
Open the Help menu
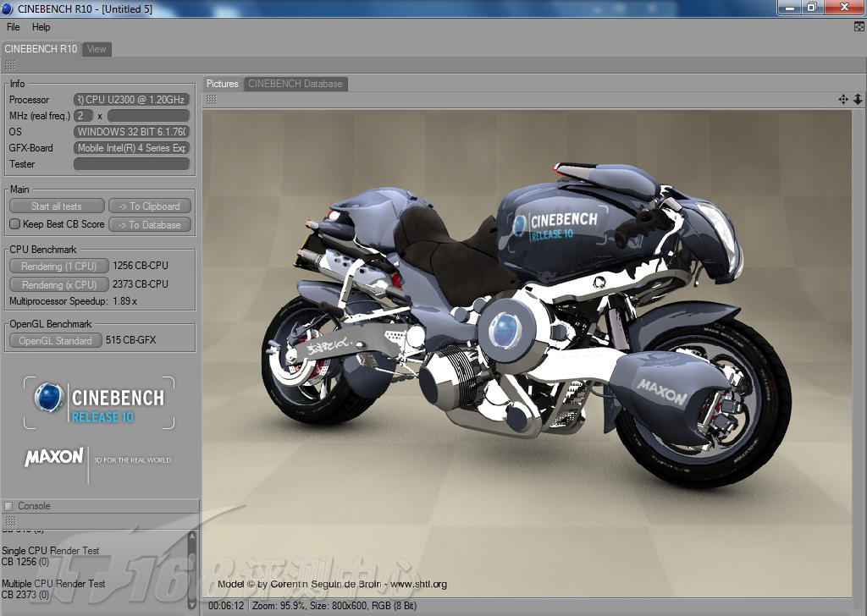41,27
